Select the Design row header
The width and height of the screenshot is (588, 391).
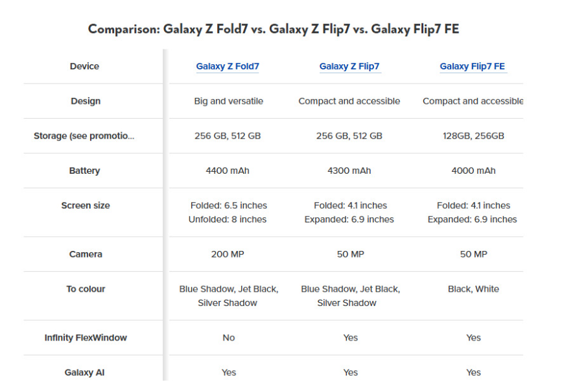(x=86, y=101)
